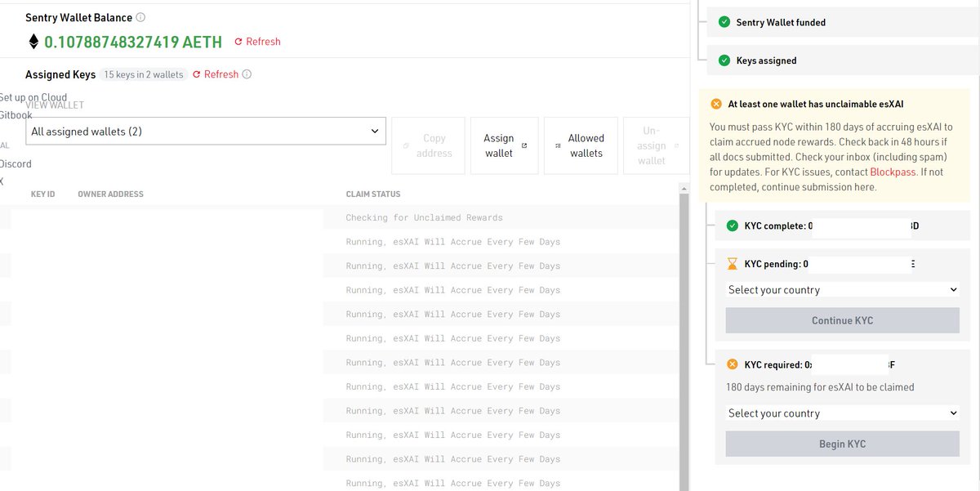Click green check icon beside KYC complete
This screenshot has width=980, height=491.
(732, 225)
